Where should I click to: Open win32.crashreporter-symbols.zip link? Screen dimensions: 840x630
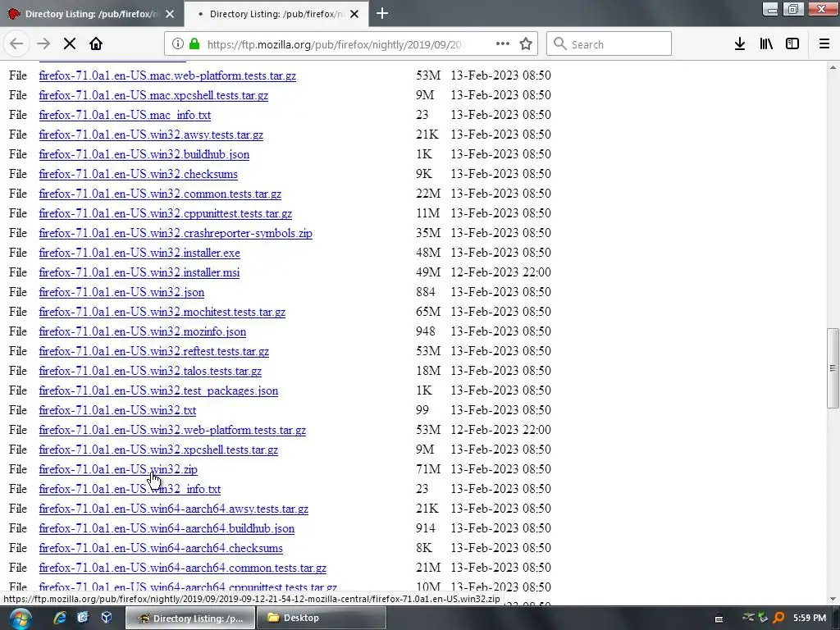click(x=176, y=234)
